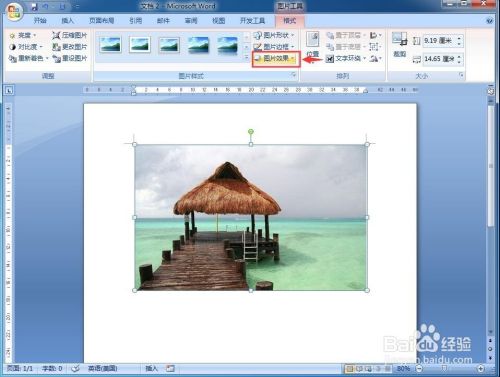Increase picture height with up stepper
This screenshot has height=377, width=500.
coord(459,38)
